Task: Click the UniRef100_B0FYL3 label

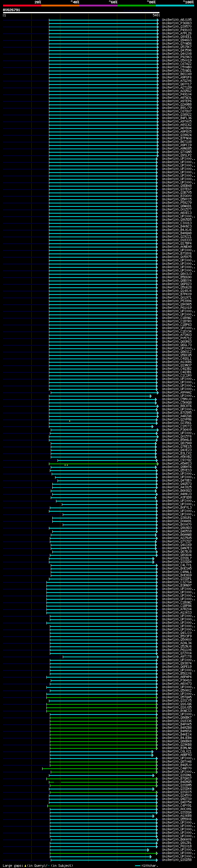Action: pos(177,508)
